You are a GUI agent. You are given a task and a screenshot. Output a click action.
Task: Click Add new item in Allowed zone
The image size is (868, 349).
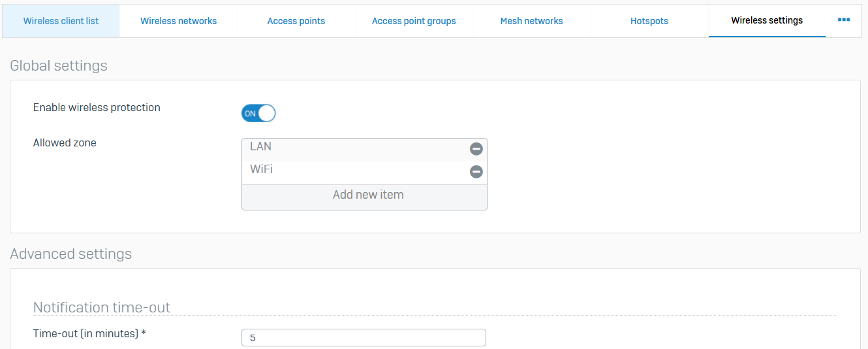pyautogui.click(x=367, y=195)
